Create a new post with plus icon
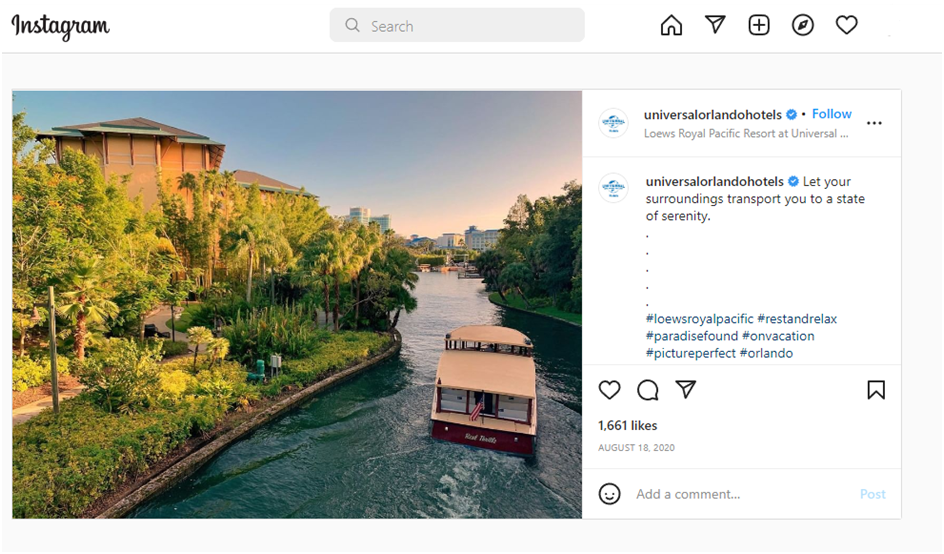 pyautogui.click(x=759, y=25)
